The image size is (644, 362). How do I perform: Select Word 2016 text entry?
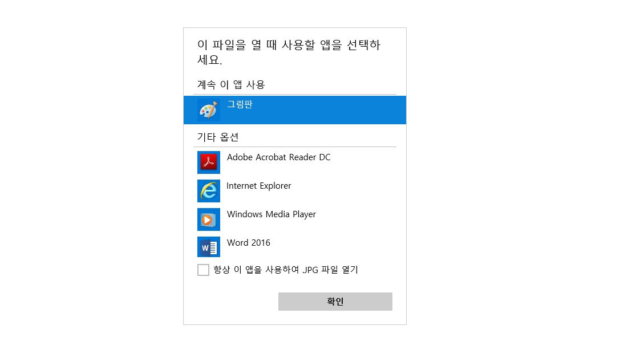point(249,242)
